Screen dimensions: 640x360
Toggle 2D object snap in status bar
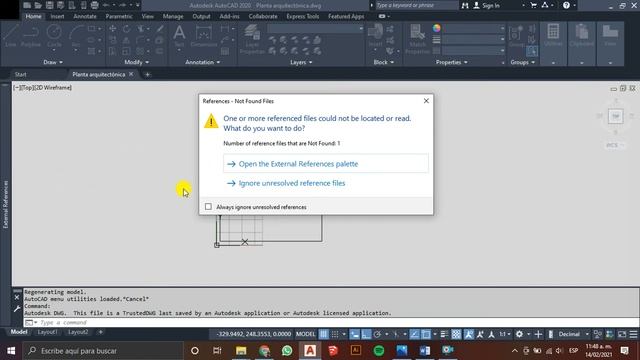(426, 334)
